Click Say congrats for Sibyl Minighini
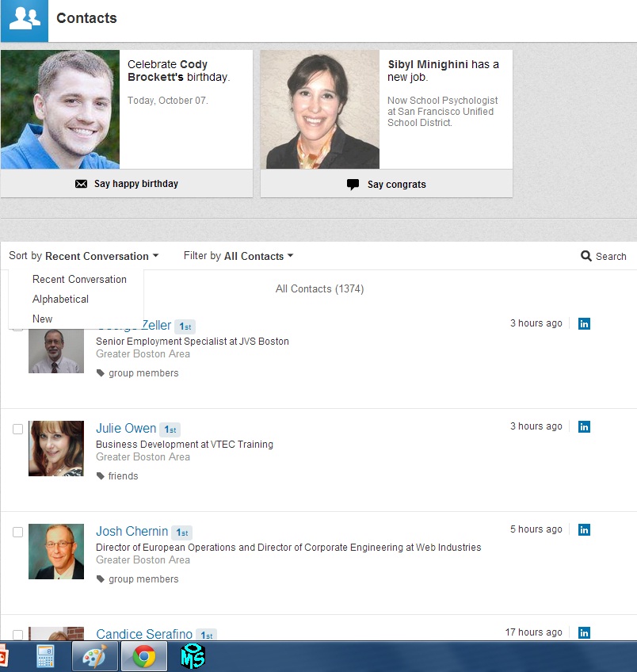The height and width of the screenshot is (672, 637). pos(387,184)
